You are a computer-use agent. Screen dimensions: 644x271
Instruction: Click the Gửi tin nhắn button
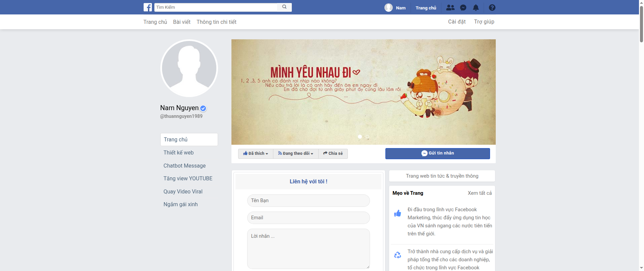437,153
